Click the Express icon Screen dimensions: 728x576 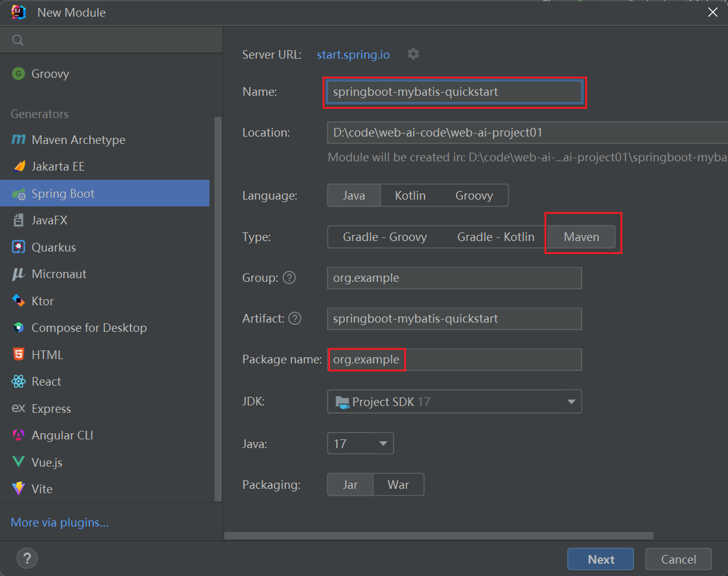(x=19, y=409)
